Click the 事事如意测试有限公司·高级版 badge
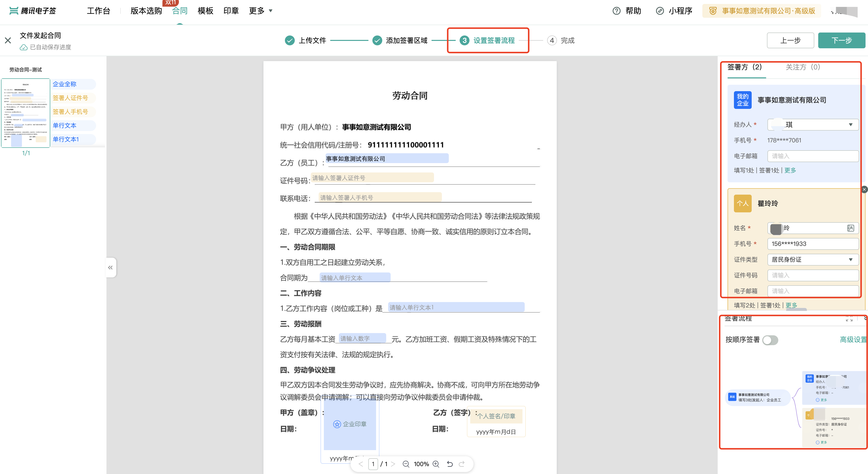The height and width of the screenshot is (474, 868). coord(762,11)
